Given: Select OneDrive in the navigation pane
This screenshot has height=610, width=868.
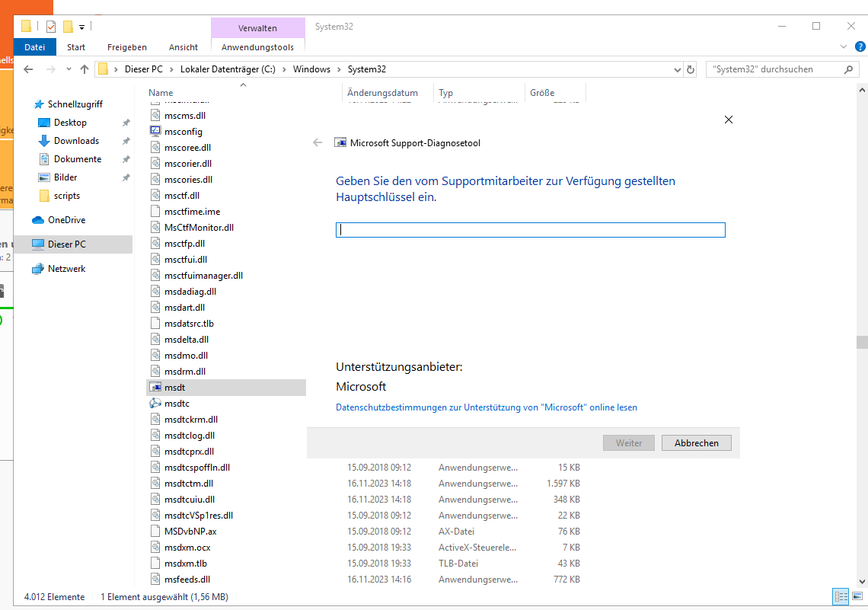Looking at the screenshot, I should click(66, 220).
